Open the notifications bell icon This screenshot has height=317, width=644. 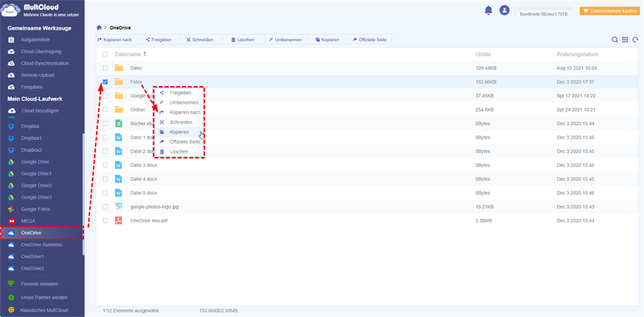point(488,10)
